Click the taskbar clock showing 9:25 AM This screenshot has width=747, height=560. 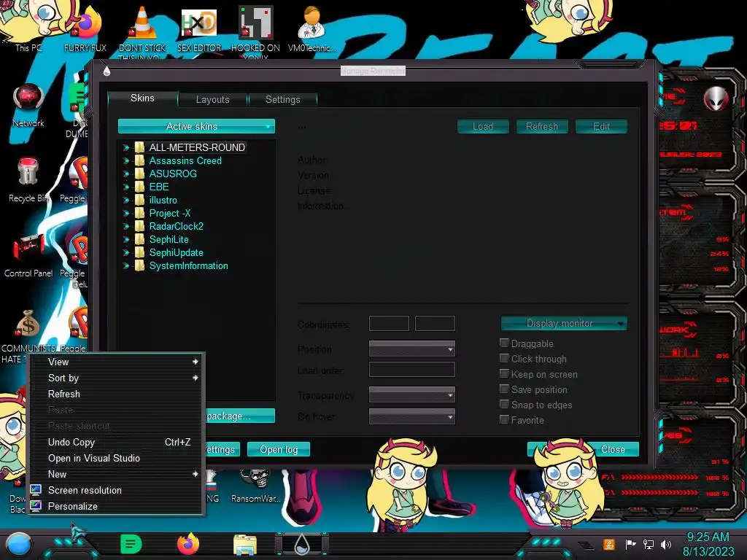[x=708, y=544]
